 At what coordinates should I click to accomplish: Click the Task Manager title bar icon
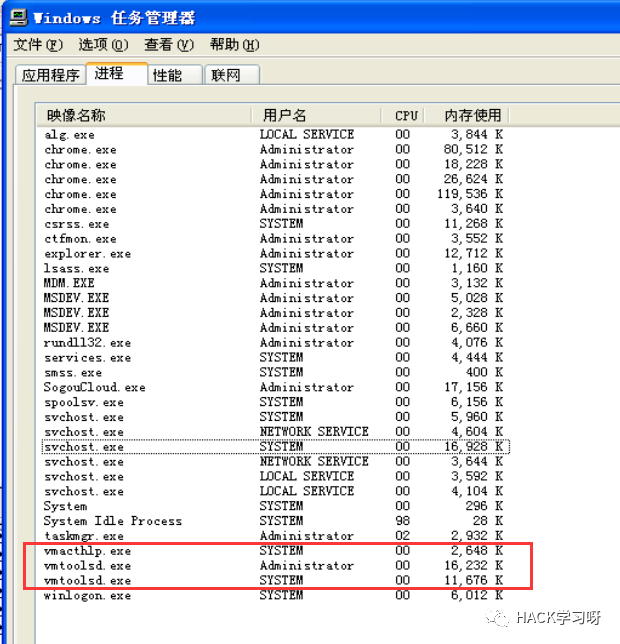tap(18, 18)
